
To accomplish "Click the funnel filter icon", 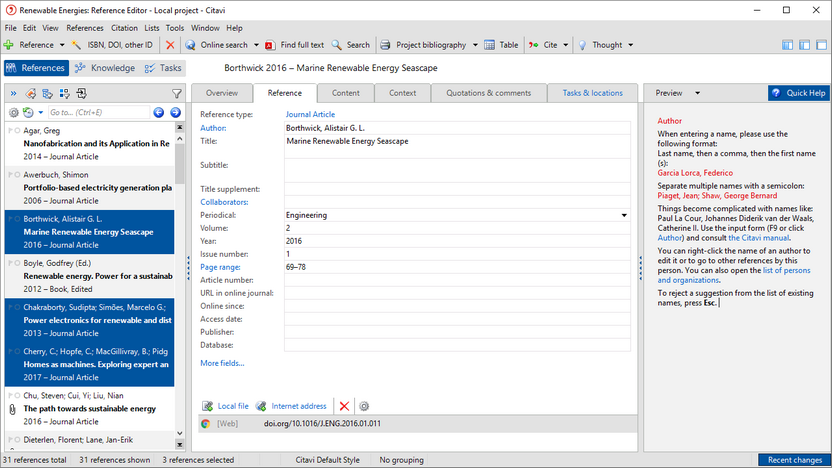I will point(177,94).
